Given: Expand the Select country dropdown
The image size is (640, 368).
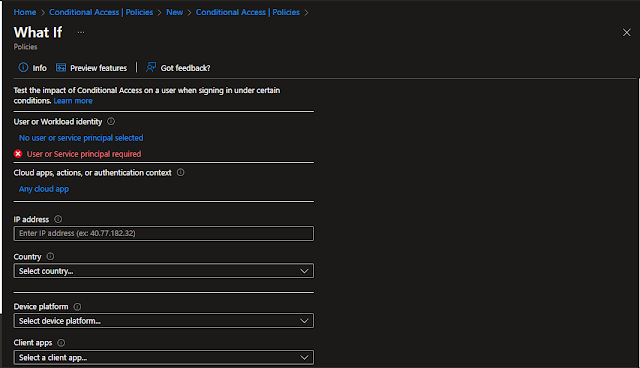Looking at the screenshot, I should [164, 271].
